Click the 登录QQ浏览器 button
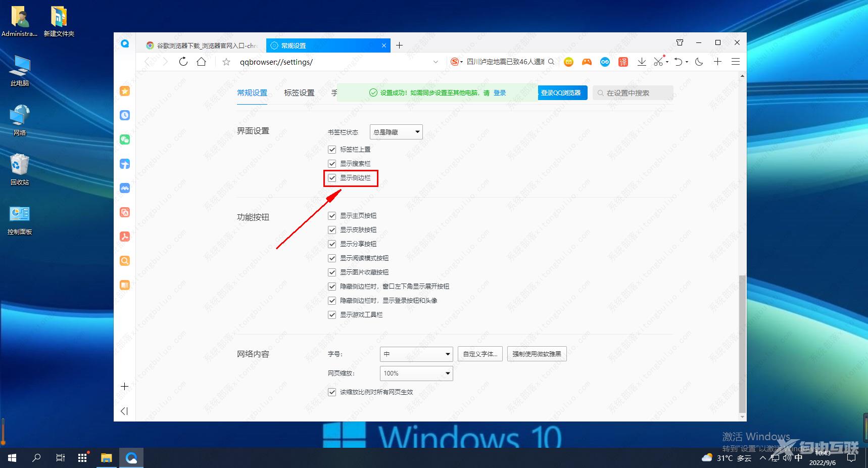Screen dimensions: 868x468 click(x=562, y=93)
